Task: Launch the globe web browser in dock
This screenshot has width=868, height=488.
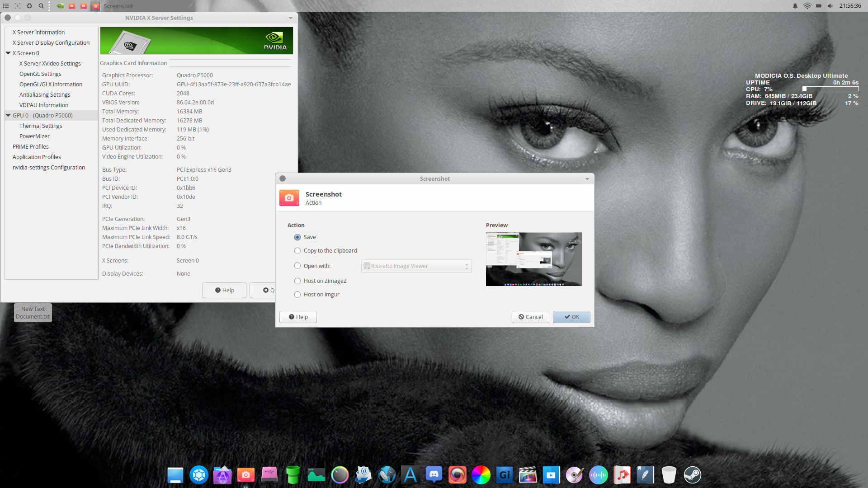Action: tap(387, 475)
